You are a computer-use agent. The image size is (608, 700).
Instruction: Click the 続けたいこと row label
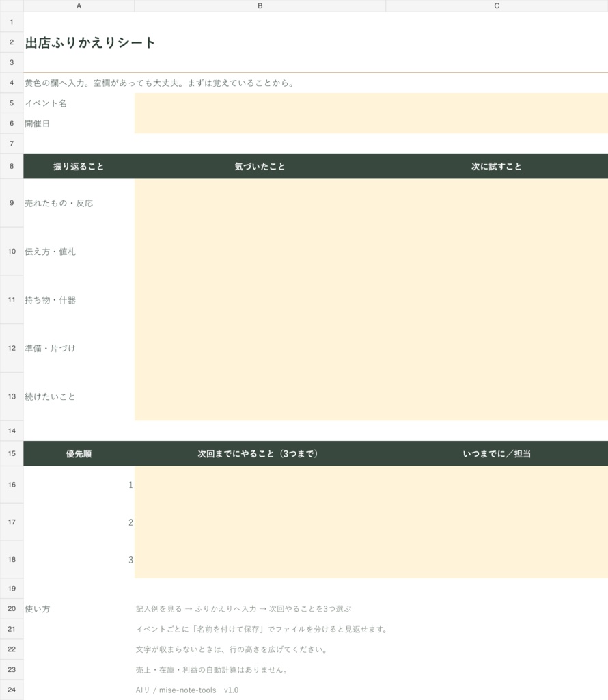79,396
